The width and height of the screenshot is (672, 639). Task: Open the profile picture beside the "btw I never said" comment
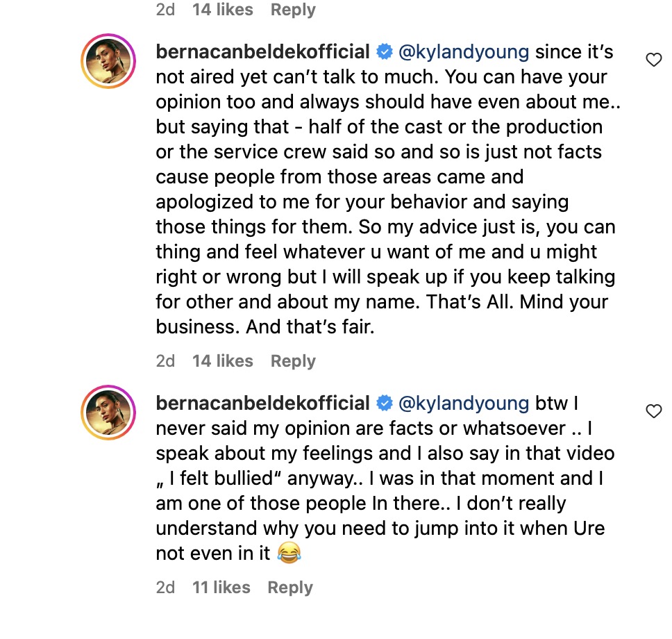click(x=108, y=412)
